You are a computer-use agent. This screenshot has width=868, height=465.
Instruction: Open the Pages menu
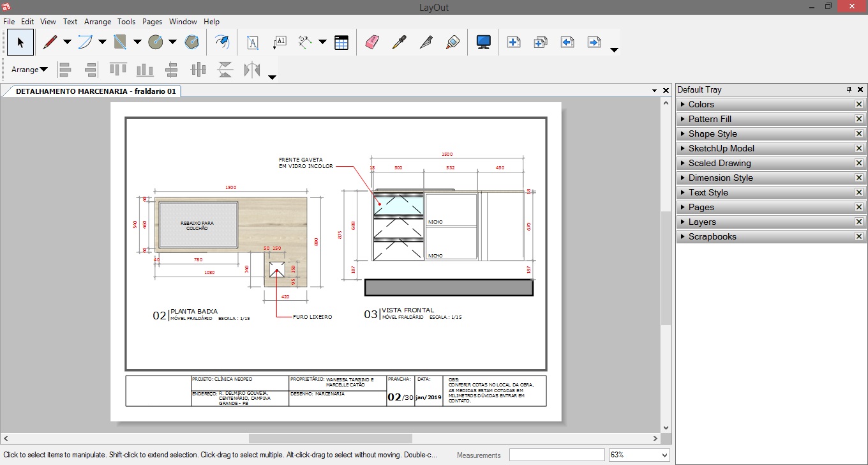(x=152, y=21)
